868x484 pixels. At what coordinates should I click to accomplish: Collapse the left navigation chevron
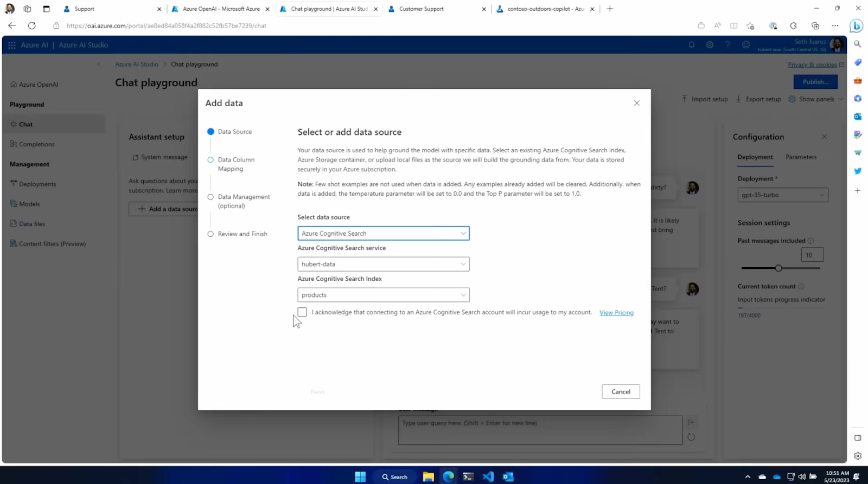98,64
